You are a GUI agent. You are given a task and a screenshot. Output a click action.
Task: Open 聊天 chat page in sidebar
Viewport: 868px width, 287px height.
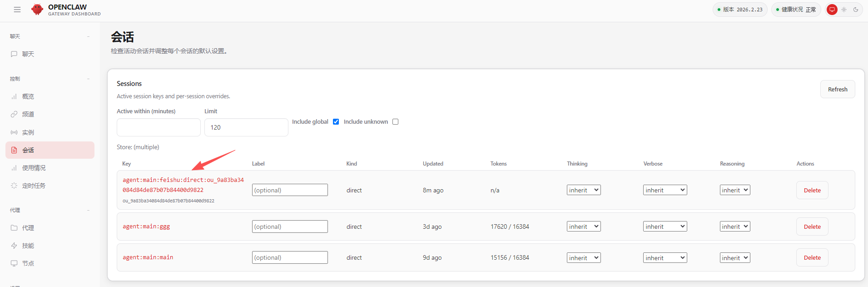[x=50, y=54]
